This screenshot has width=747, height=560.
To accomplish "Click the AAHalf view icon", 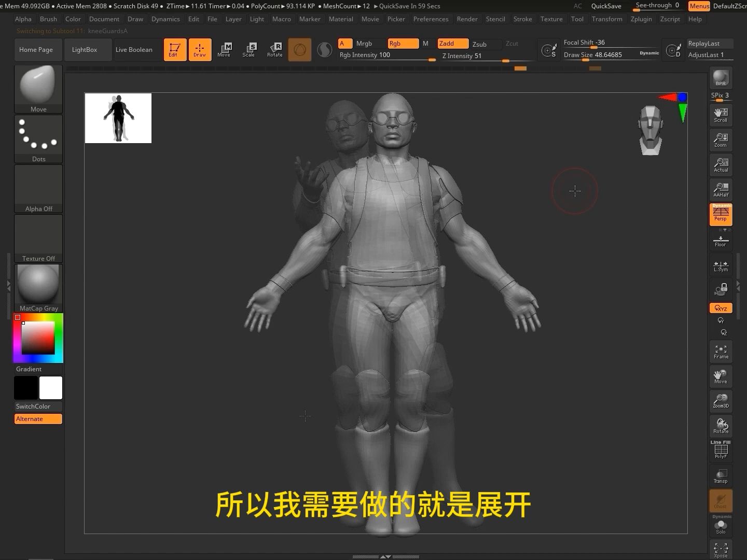I will coord(721,190).
